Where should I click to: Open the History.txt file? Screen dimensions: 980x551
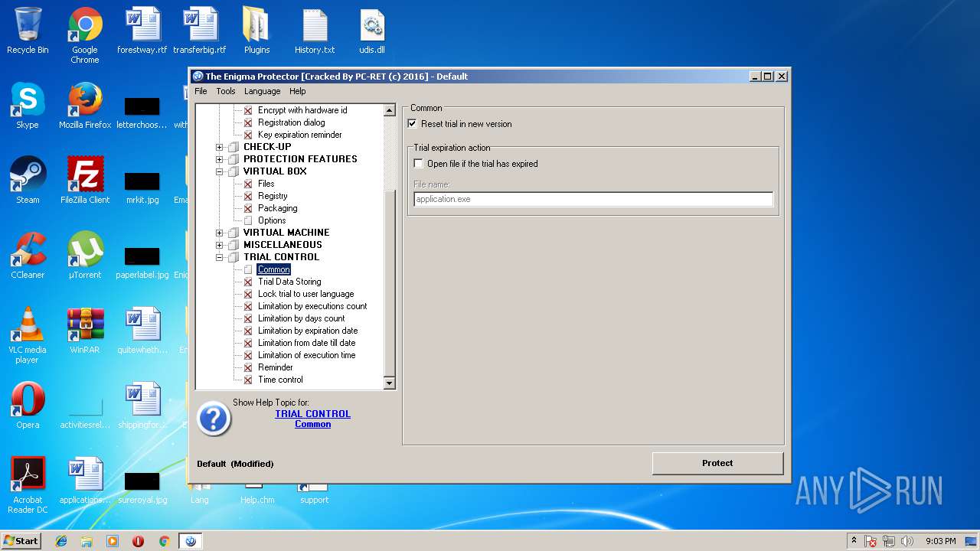pyautogui.click(x=315, y=31)
